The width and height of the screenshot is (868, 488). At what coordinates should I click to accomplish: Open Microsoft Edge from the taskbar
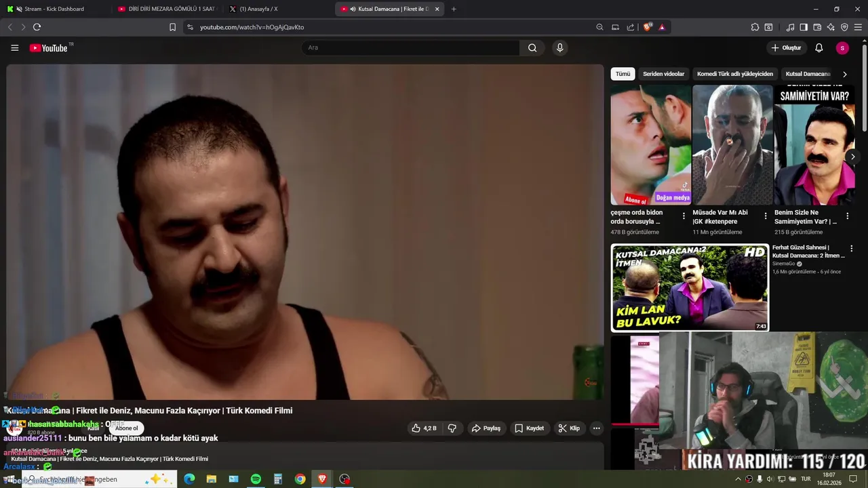click(x=189, y=479)
